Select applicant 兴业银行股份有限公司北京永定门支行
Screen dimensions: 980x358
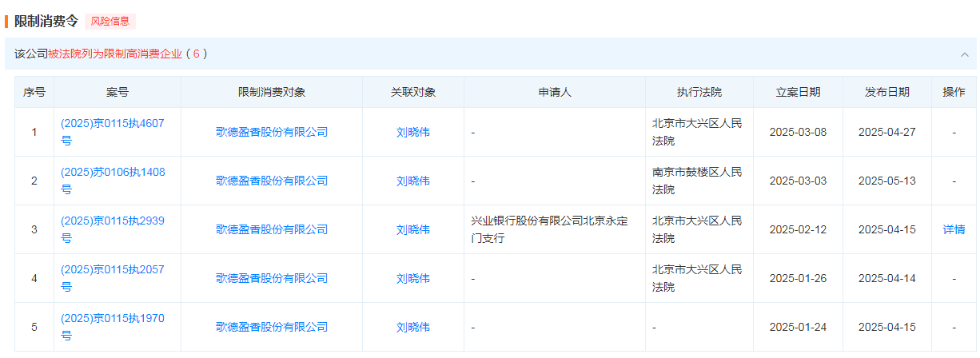click(x=550, y=229)
